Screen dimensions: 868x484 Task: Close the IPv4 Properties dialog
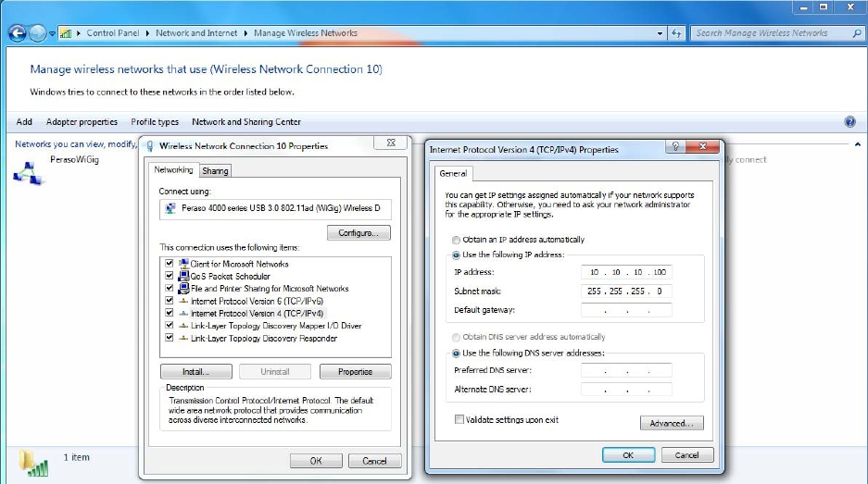click(x=702, y=146)
